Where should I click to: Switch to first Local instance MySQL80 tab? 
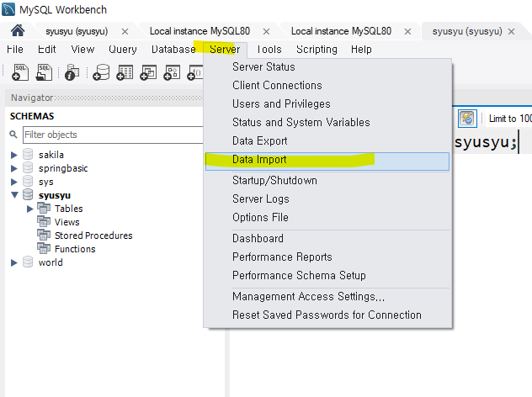click(199, 31)
